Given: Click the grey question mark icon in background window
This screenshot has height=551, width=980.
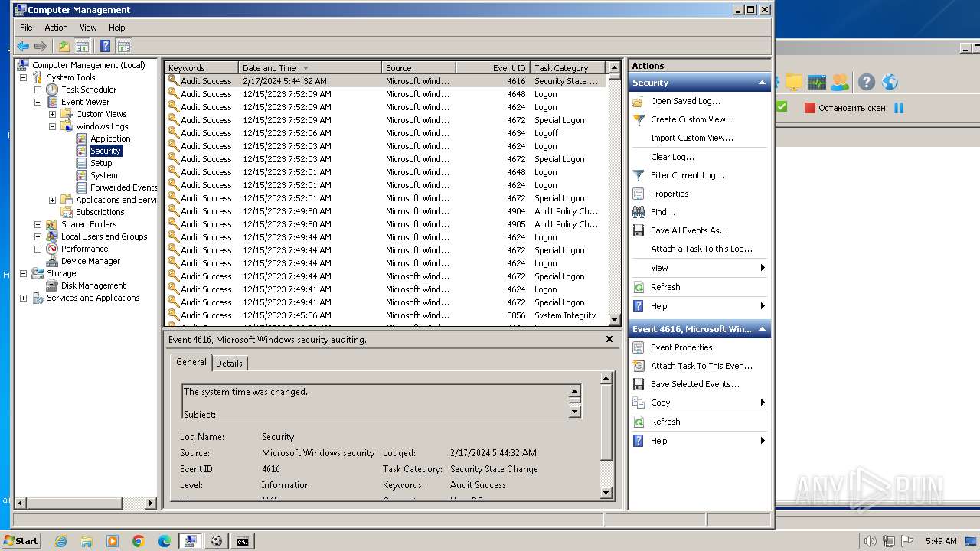Looking at the screenshot, I should 866,82.
